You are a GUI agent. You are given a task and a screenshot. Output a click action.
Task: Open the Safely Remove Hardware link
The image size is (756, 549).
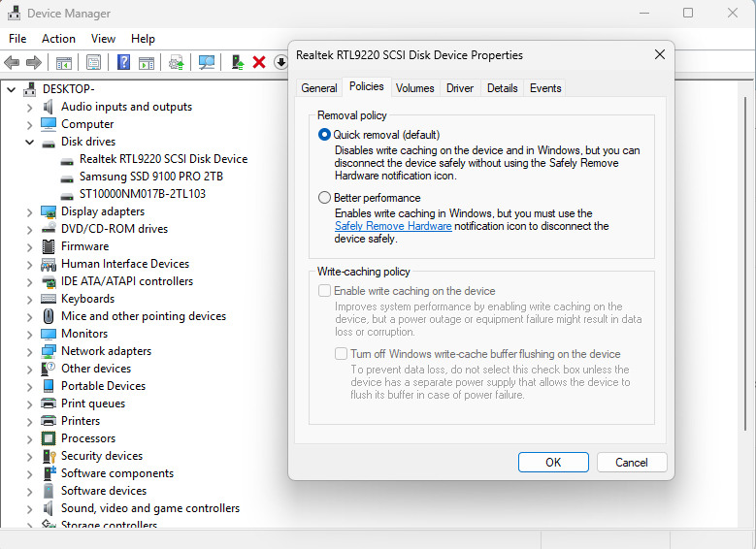[393, 226]
